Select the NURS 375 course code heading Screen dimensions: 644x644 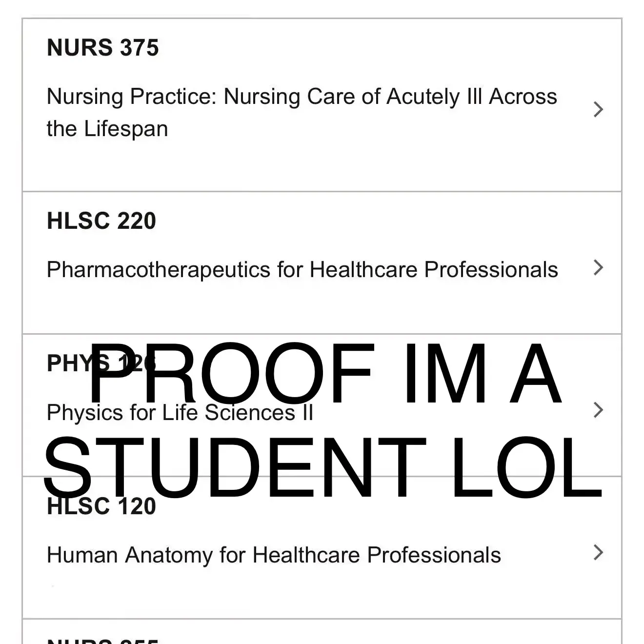[103, 48]
